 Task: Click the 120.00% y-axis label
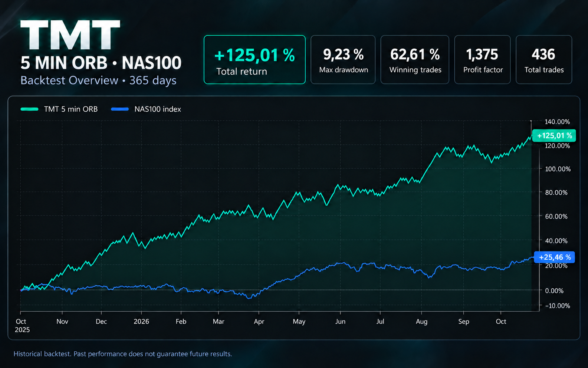click(557, 146)
